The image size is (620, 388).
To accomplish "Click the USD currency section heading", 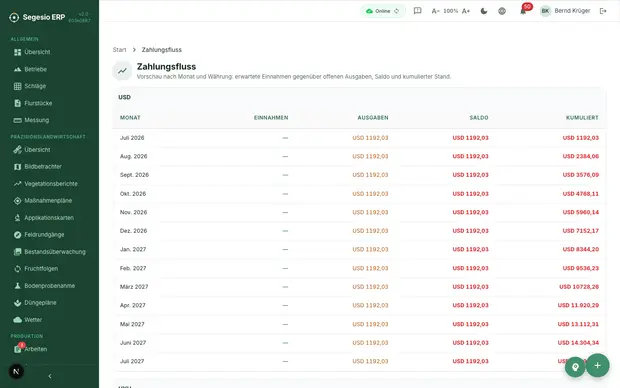I will click(125, 97).
